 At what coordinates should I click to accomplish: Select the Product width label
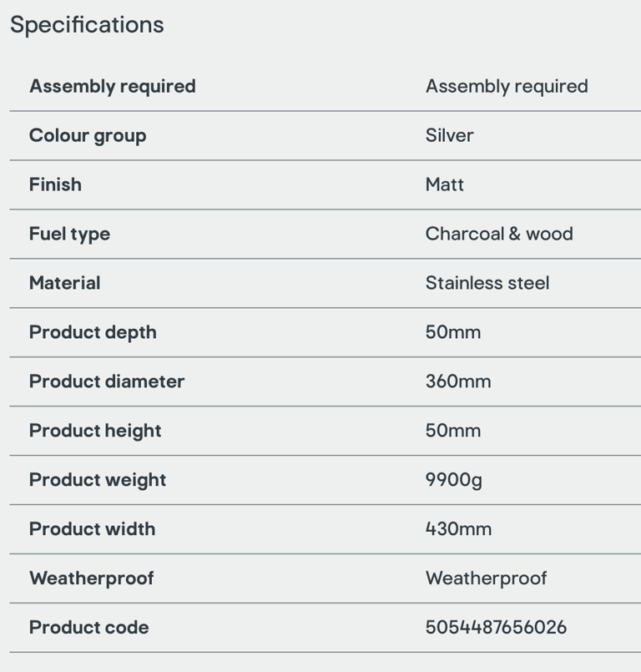pyautogui.click(x=92, y=529)
